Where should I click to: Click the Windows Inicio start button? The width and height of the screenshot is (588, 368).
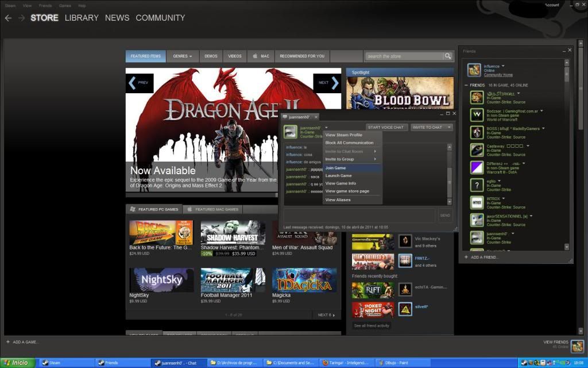(x=18, y=363)
